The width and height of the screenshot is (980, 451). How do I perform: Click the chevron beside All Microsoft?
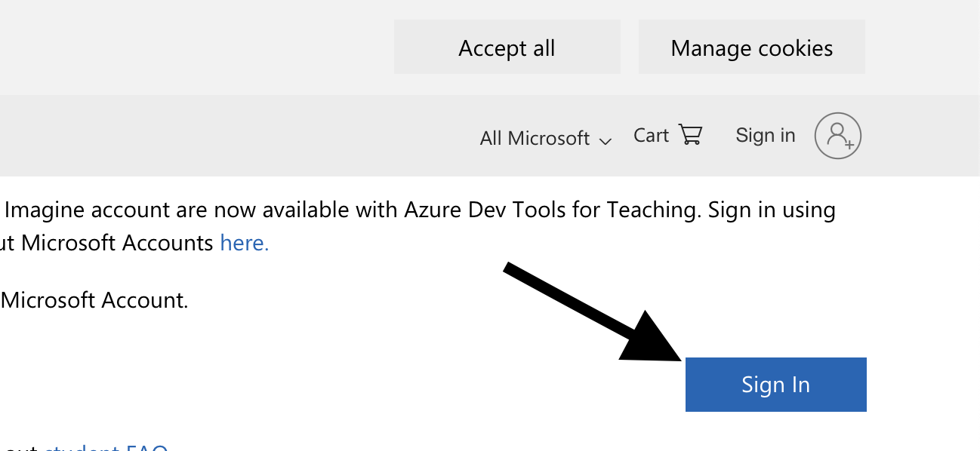605,140
